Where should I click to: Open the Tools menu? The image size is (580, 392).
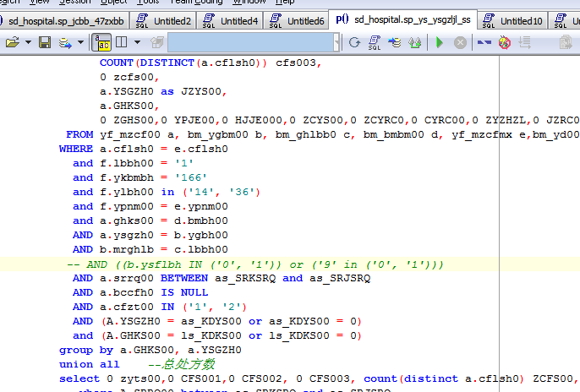pos(148,2)
